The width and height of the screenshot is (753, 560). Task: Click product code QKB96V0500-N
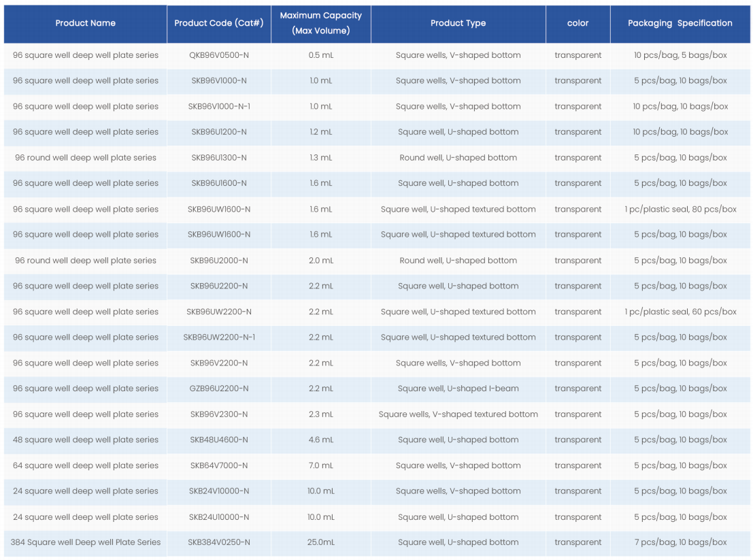[218, 55]
